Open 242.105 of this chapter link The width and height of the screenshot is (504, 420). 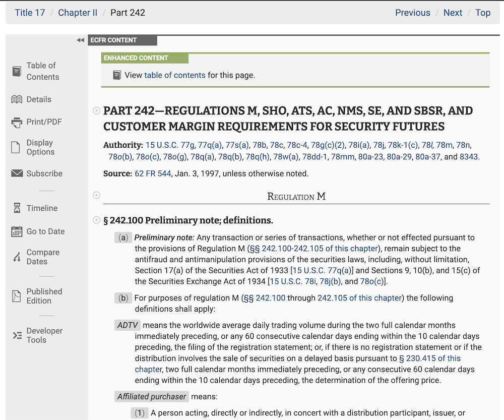point(360,298)
